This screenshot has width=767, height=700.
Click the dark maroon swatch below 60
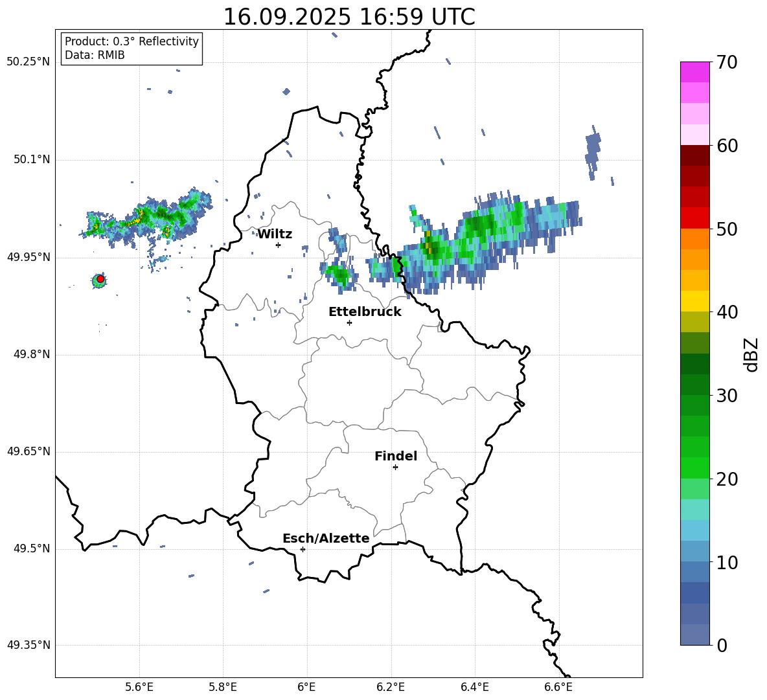point(694,156)
